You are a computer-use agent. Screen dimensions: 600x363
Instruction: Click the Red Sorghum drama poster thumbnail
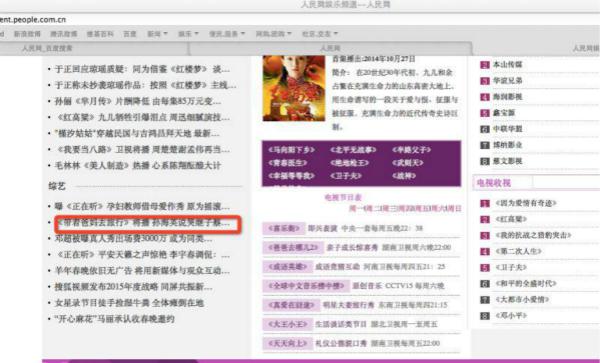(x=293, y=88)
